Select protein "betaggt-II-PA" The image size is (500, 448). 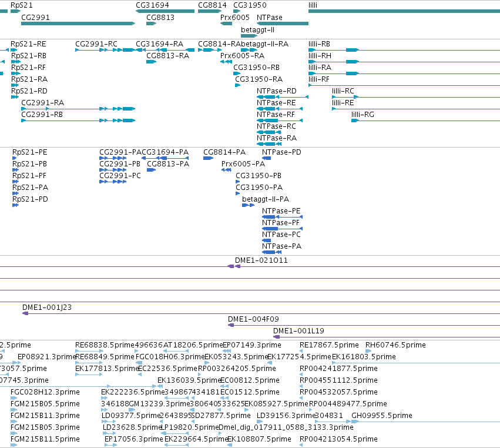pyautogui.click(x=266, y=199)
